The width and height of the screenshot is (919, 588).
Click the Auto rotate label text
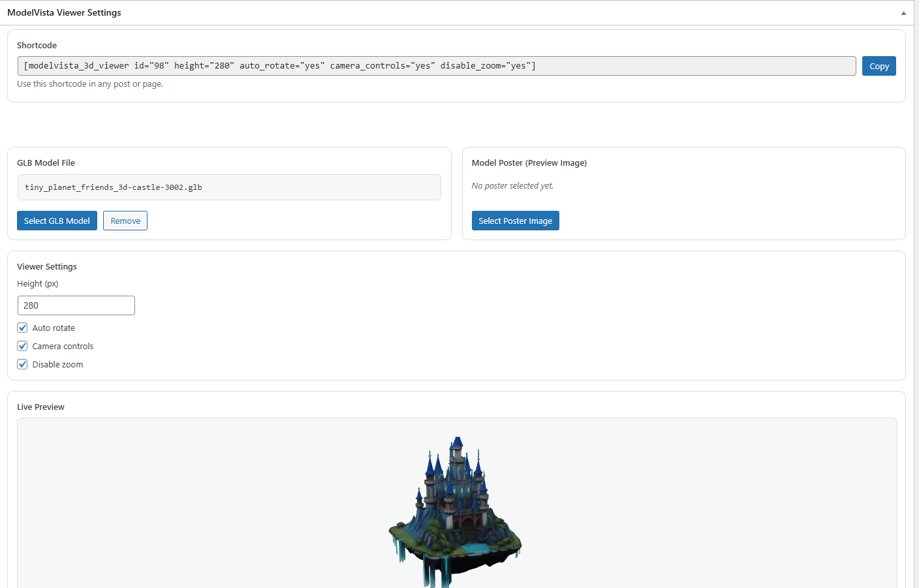54,328
